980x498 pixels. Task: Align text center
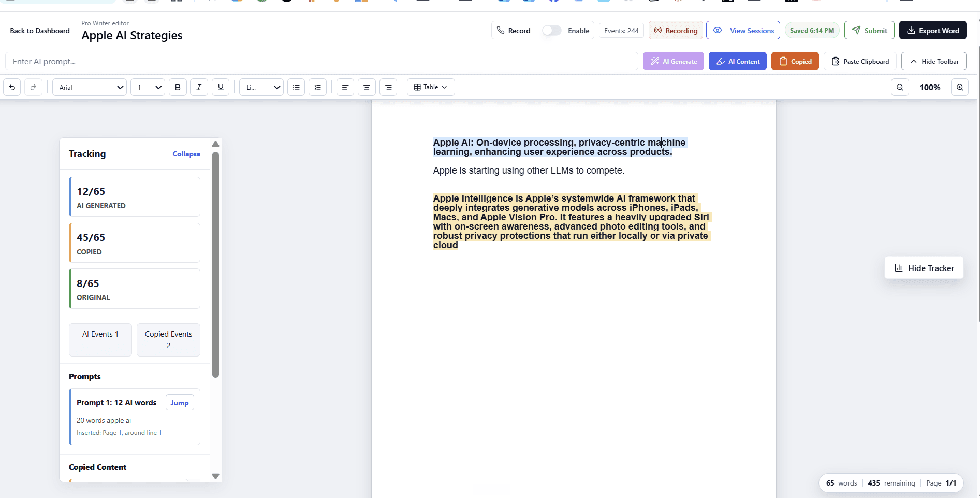pos(367,87)
